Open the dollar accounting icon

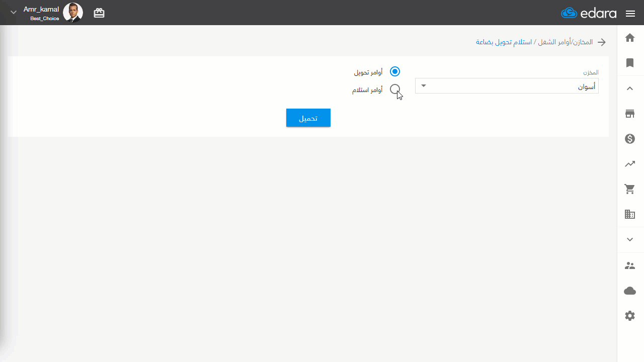click(630, 139)
